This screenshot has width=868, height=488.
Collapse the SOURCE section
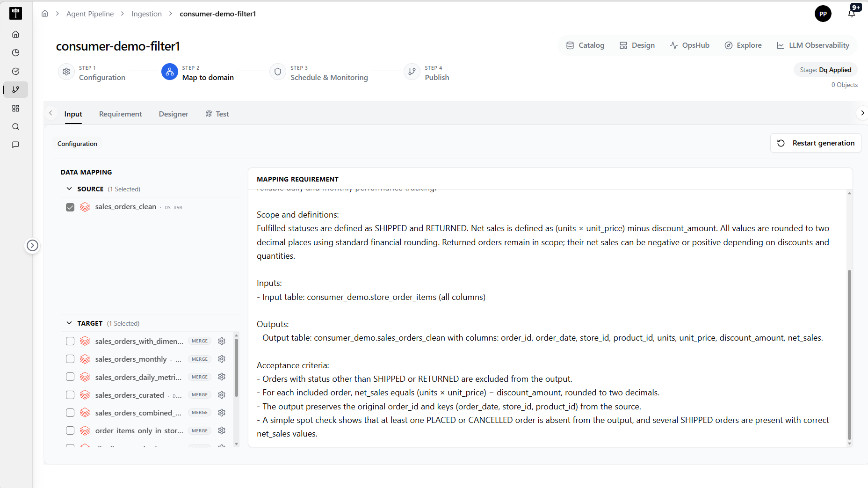(69, 189)
